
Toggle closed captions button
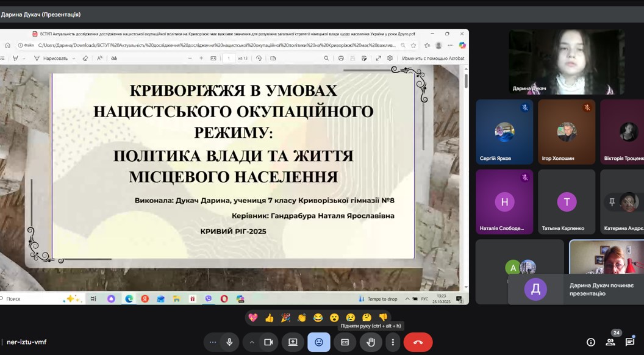coord(345,342)
